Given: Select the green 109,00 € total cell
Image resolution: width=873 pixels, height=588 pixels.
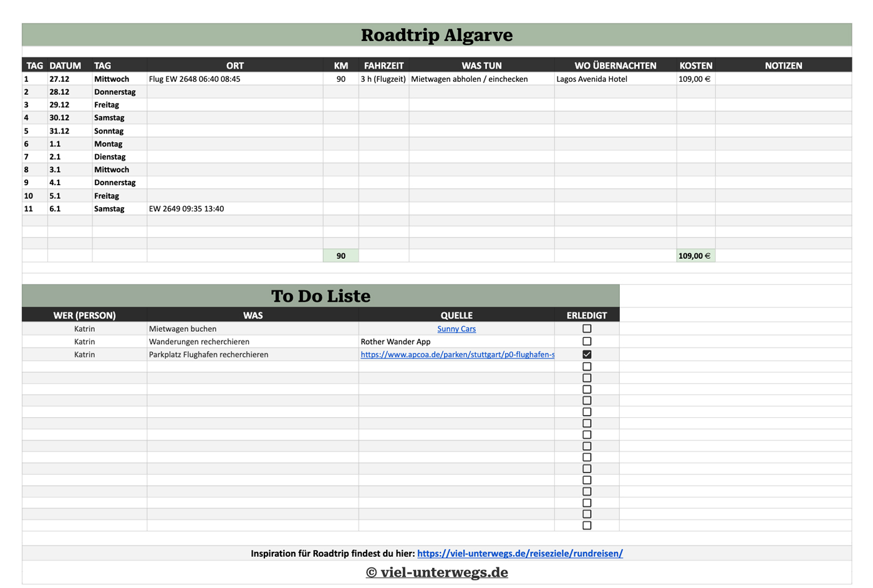Looking at the screenshot, I should click(x=695, y=256).
